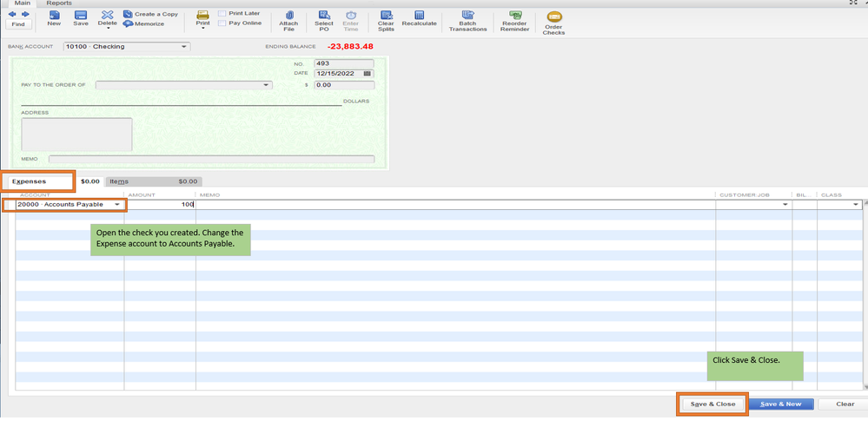Click the Amount cell showing 100
Image resolution: width=868 pixels, height=421 pixels.
click(x=160, y=205)
